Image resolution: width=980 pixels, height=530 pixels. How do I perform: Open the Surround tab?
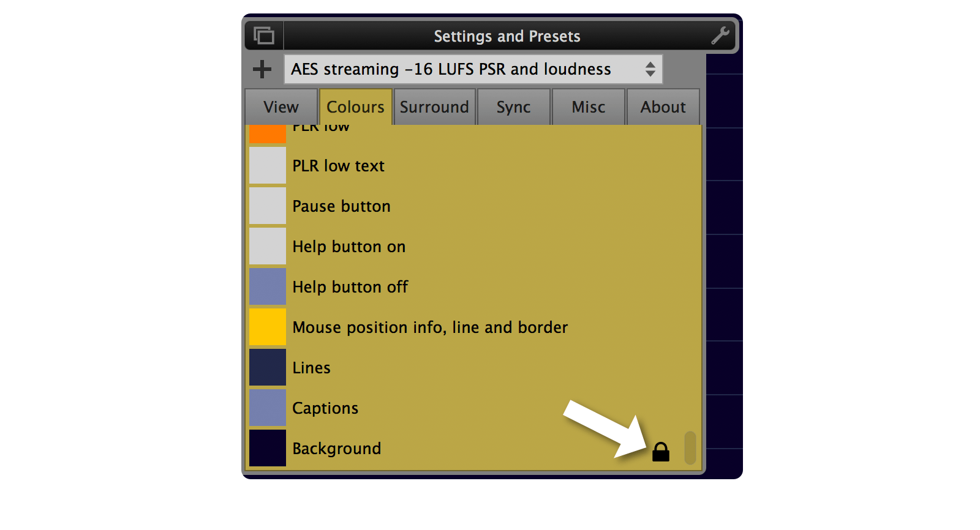click(434, 107)
